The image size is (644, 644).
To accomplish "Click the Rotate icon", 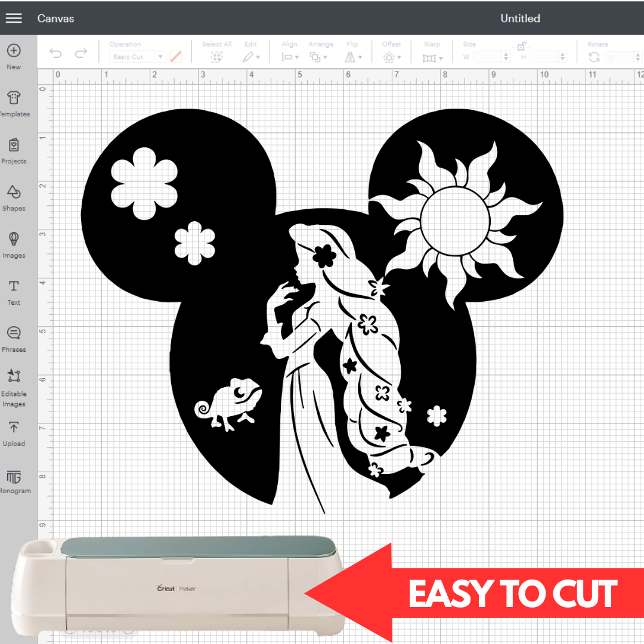I will pos(594,57).
